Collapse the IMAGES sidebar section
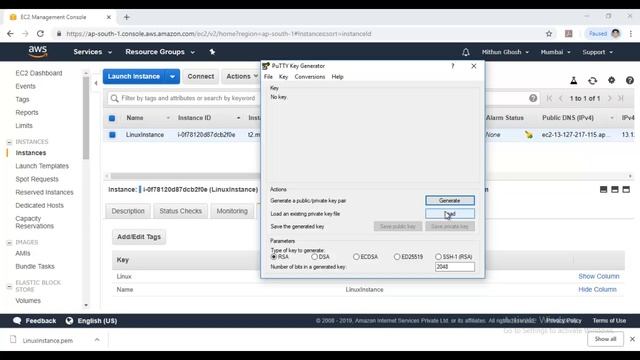Viewport: 640px width, 360px height. coord(9,242)
